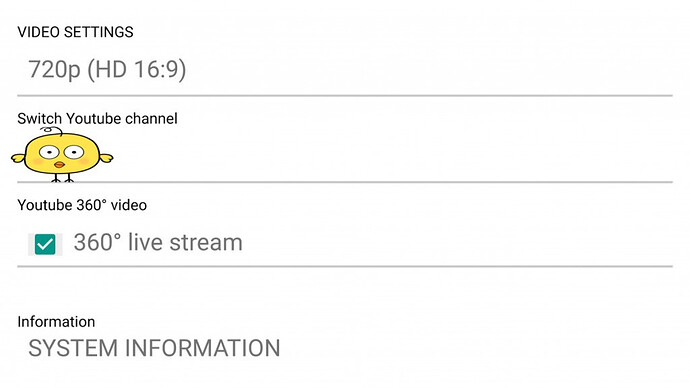The image size is (690, 388).
Task: Click the chick avatar's left eye
Action: pyautogui.click(x=49, y=152)
